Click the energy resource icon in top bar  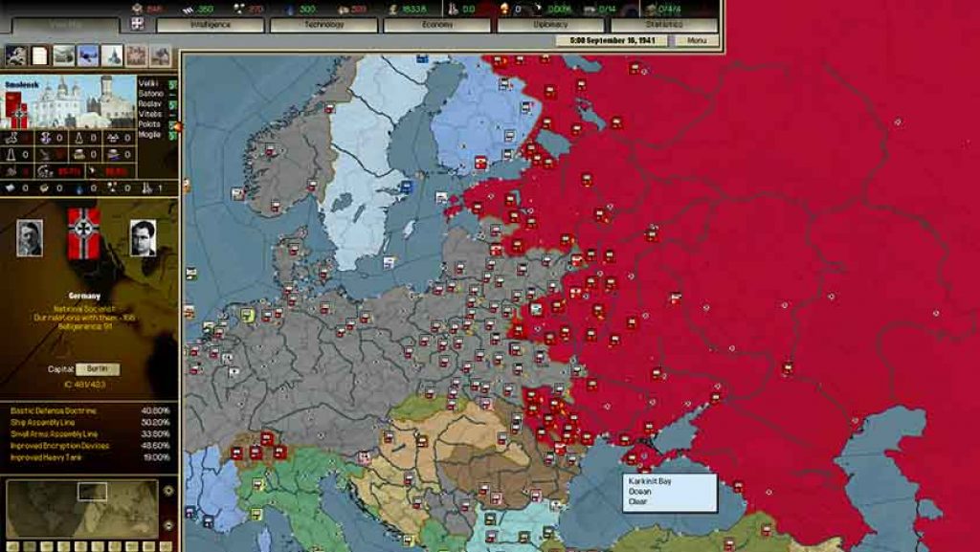(x=137, y=8)
